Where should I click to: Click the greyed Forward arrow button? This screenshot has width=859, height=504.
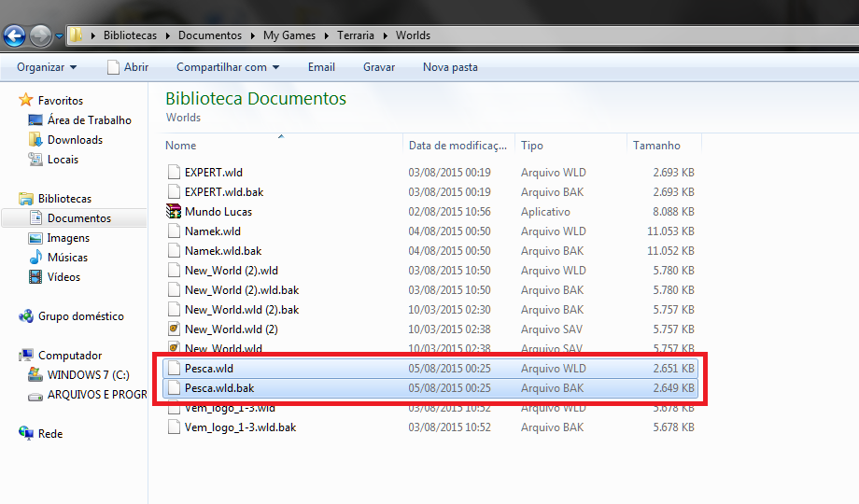pyautogui.click(x=40, y=36)
